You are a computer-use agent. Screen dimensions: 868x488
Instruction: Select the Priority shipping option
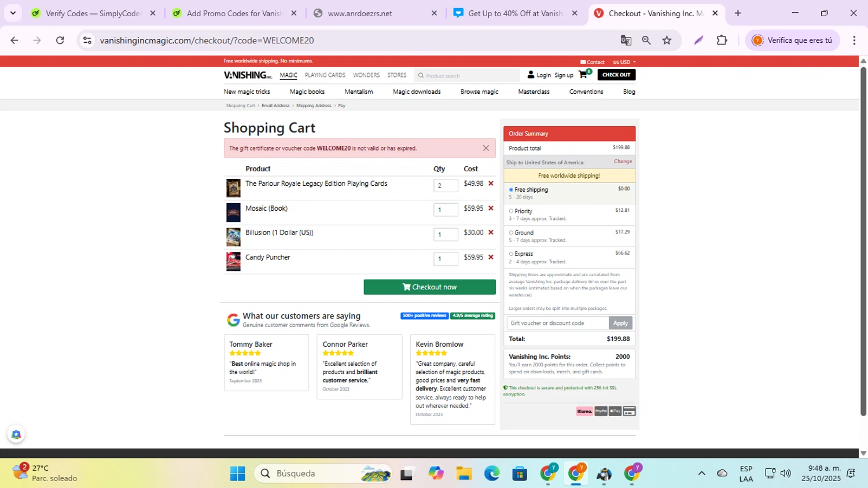[511, 211]
